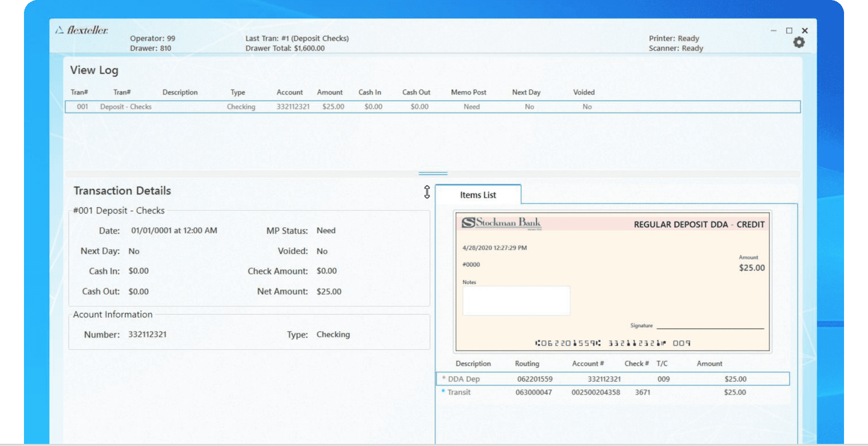Image resolution: width=868 pixels, height=446 pixels.
Task: Click the REGULAR DEPOSIT DDA - CREDIT title
Action: pyautogui.click(x=699, y=224)
